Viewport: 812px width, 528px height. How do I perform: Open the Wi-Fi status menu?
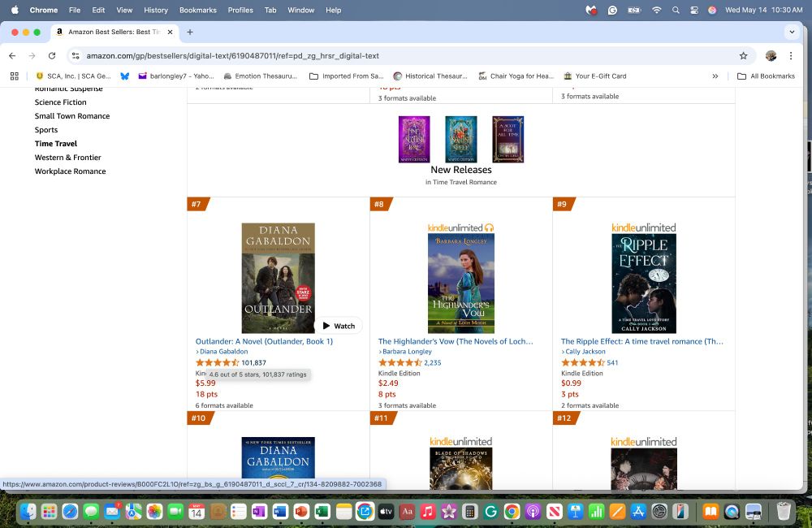coord(657,10)
